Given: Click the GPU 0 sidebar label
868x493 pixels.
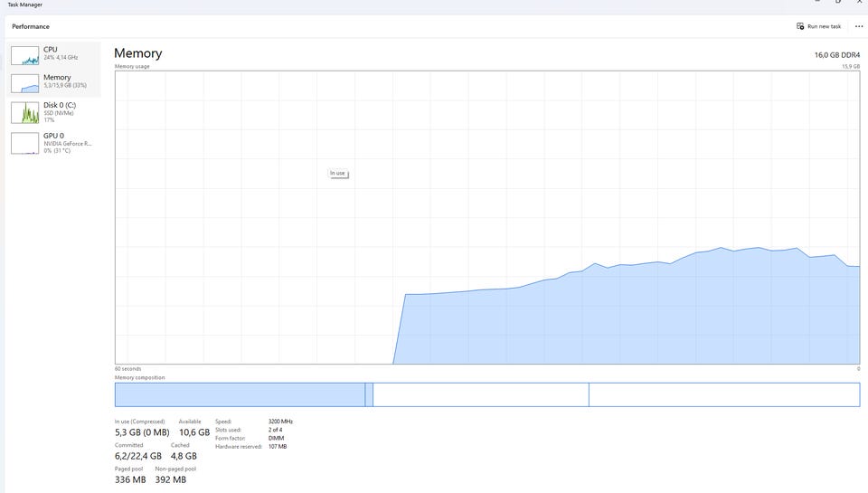Looking at the screenshot, I should coord(53,135).
